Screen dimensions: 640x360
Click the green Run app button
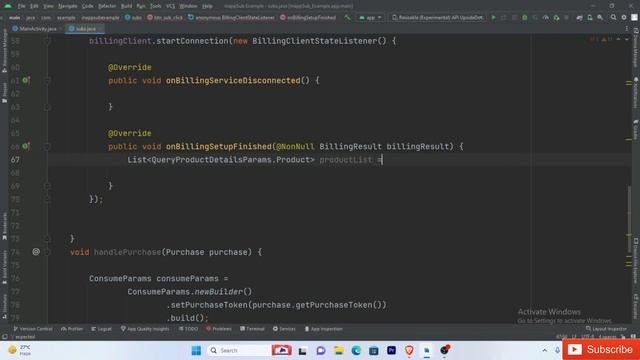pos(493,18)
